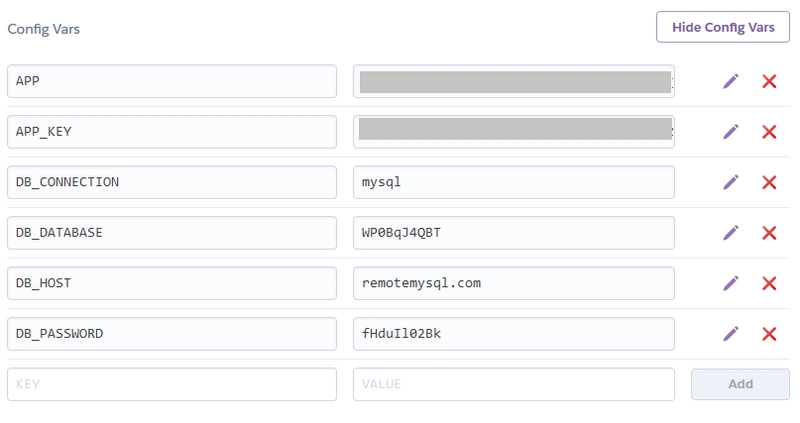Edit the APP config var with pencil icon
The height and width of the screenshot is (423, 800).
point(731,81)
